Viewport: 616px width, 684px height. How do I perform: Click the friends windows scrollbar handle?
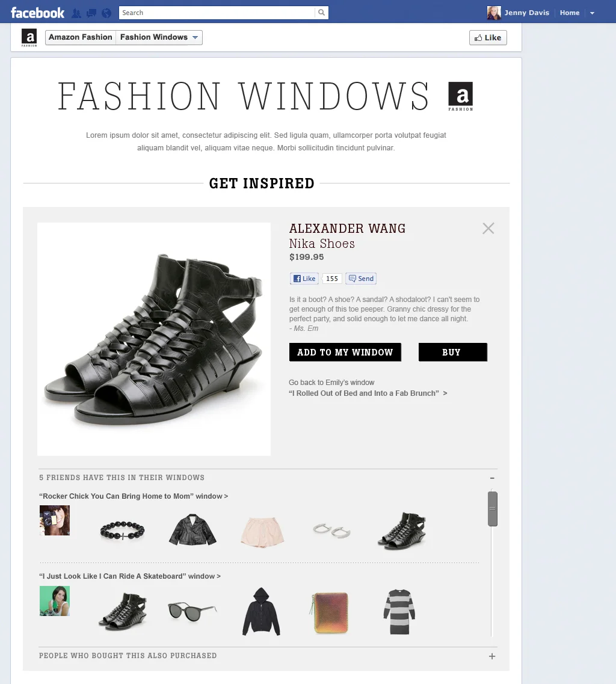[493, 508]
